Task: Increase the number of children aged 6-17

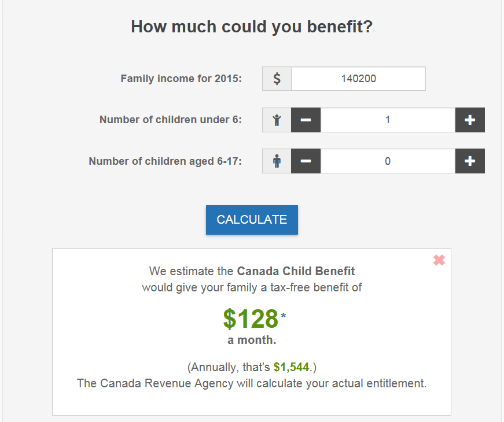Action: point(470,161)
